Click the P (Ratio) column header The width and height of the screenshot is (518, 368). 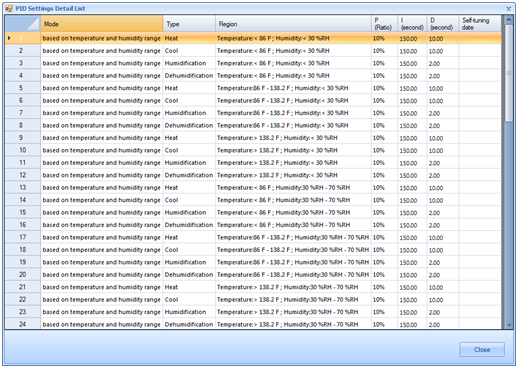[384, 24]
